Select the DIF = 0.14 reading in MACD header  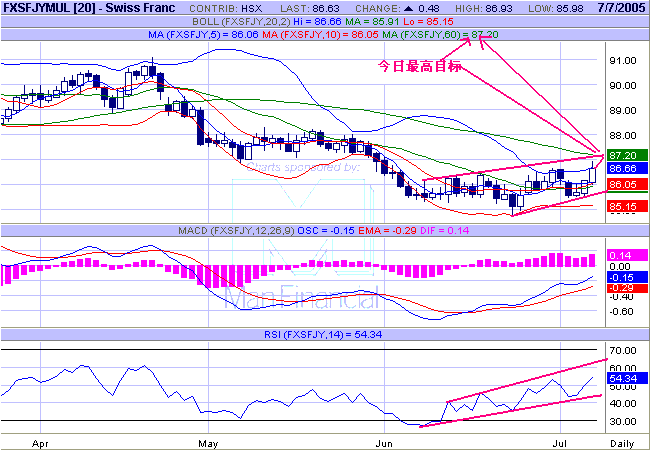point(444,230)
